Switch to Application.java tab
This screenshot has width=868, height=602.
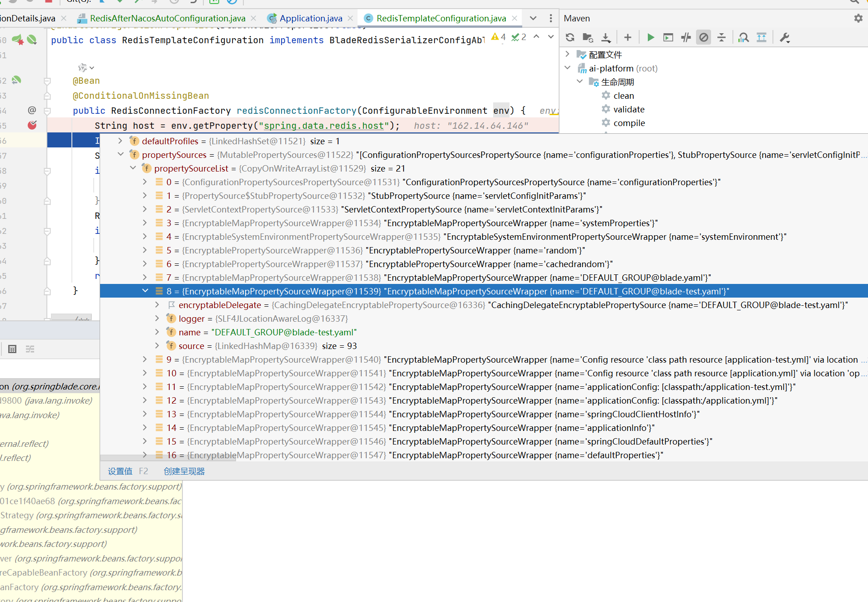pyautogui.click(x=311, y=18)
